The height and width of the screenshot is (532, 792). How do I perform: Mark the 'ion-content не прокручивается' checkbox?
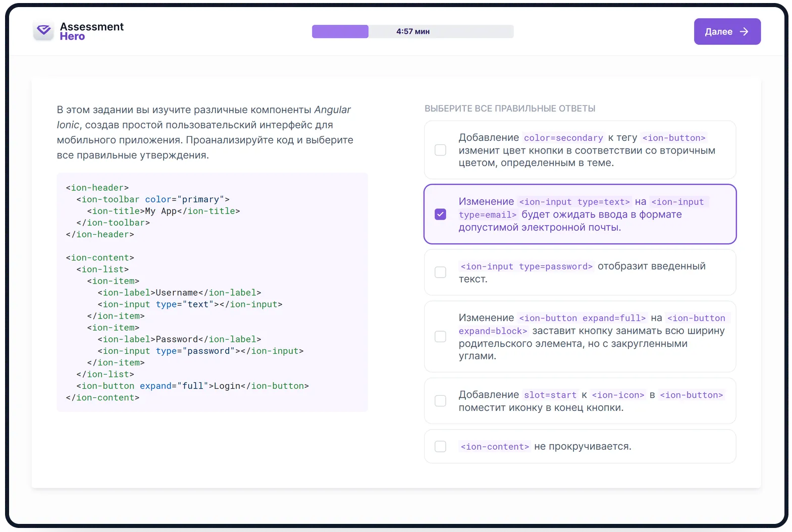point(440,447)
